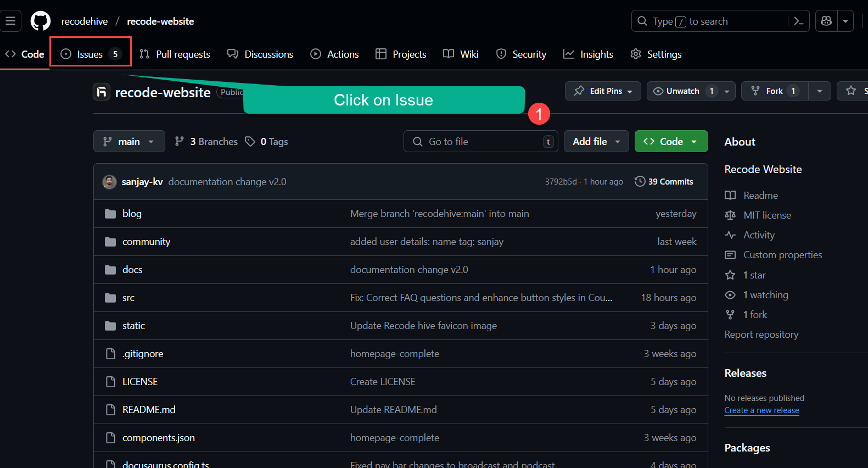Open commit 'Fix: Correct FAQ questions' message

coord(481,298)
